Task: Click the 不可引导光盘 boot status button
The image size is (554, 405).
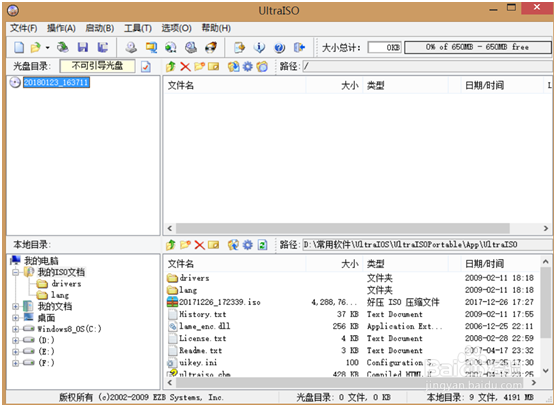Action: click(98, 66)
